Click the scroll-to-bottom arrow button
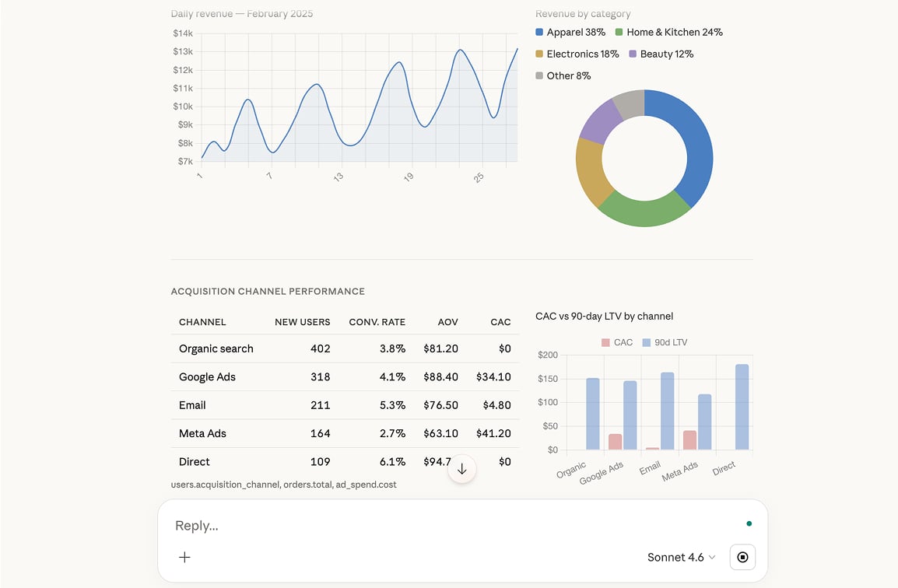The image size is (898, 588). [x=461, y=469]
